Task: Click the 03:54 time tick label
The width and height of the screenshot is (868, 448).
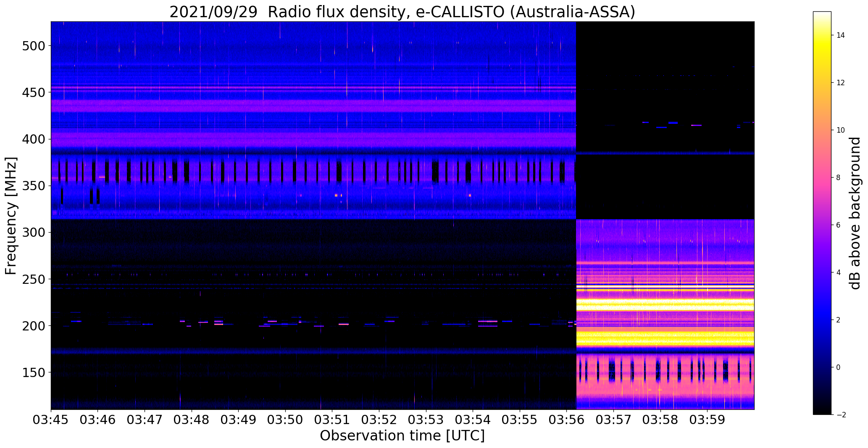Action: click(x=473, y=420)
